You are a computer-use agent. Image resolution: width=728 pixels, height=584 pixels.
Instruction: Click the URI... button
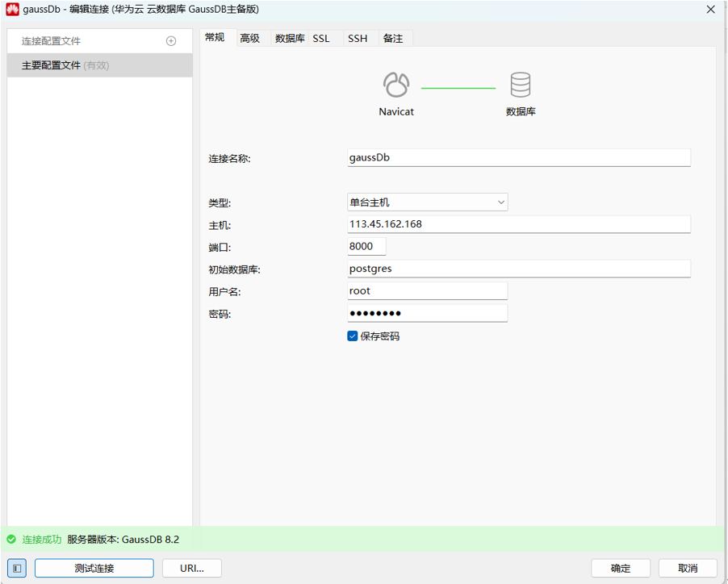(192, 568)
